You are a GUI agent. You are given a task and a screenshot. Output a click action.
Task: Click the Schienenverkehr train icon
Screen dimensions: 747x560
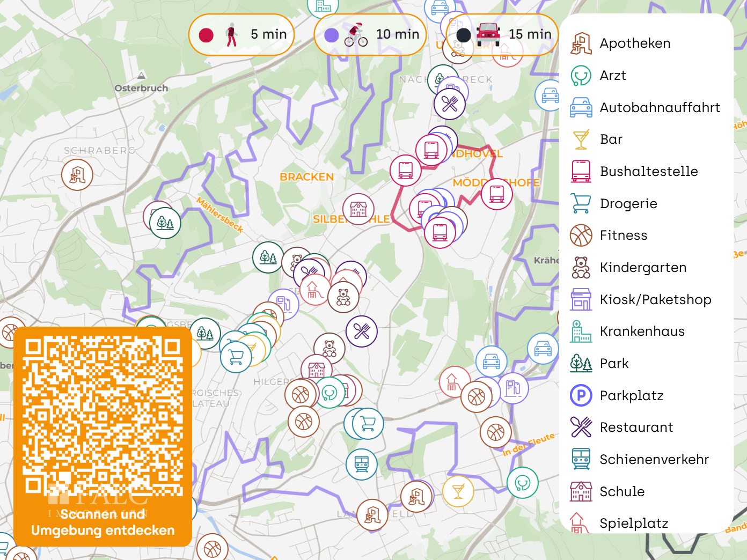[x=581, y=459]
